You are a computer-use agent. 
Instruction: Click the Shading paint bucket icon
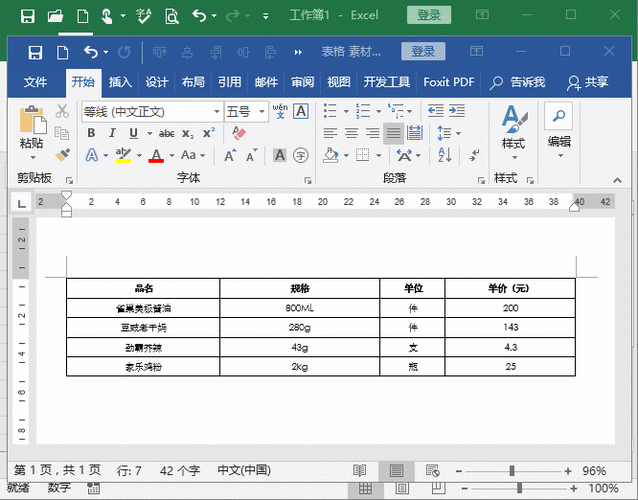[x=331, y=155]
